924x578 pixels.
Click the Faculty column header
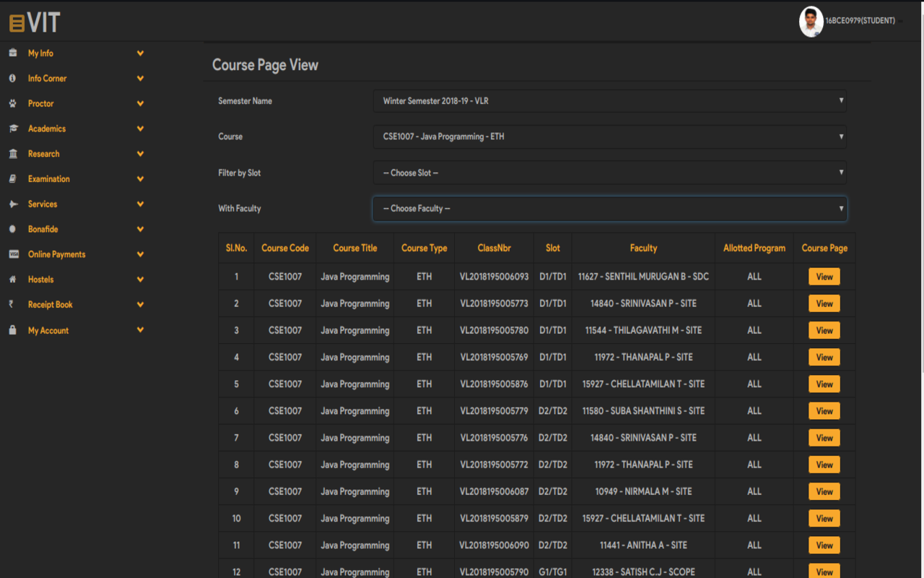[x=643, y=248]
